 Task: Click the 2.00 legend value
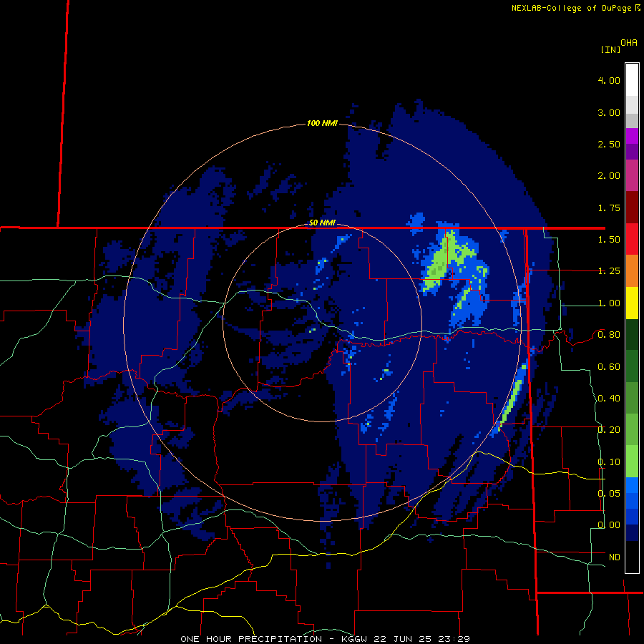[x=609, y=176]
